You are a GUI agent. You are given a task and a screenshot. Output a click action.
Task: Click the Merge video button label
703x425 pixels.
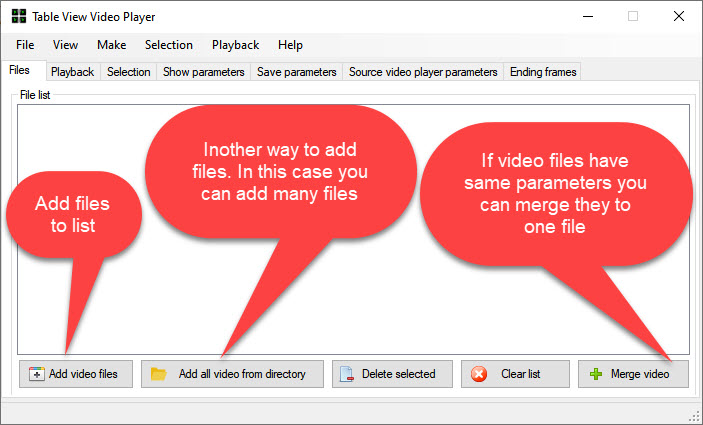640,374
